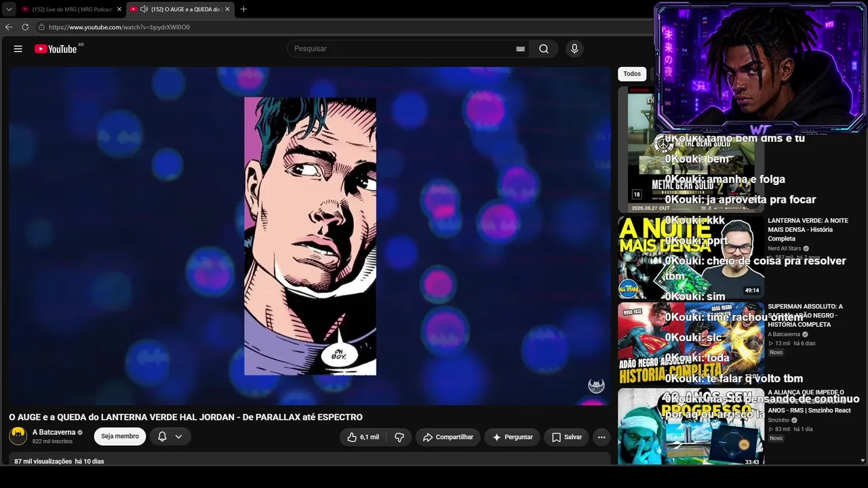Image resolution: width=868 pixels, height=488 pixels.
Task: Dislike the video with thumbs down
Action: (x=399, y=437)
